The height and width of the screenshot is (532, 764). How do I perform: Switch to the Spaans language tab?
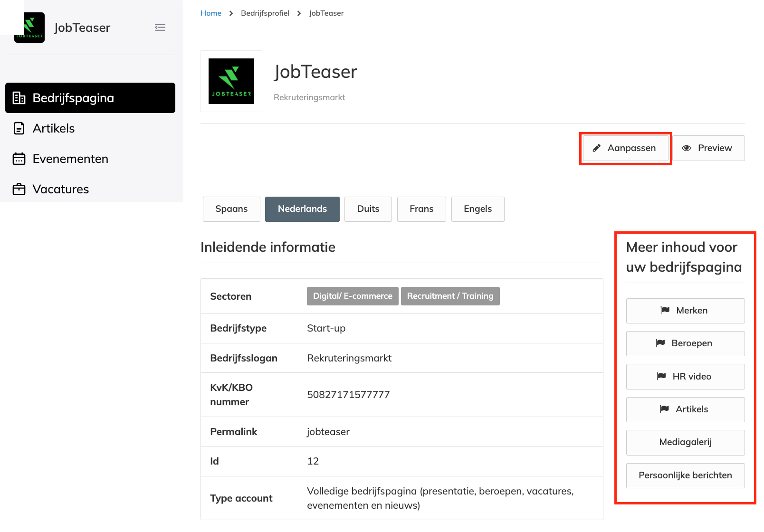[231, 209]
